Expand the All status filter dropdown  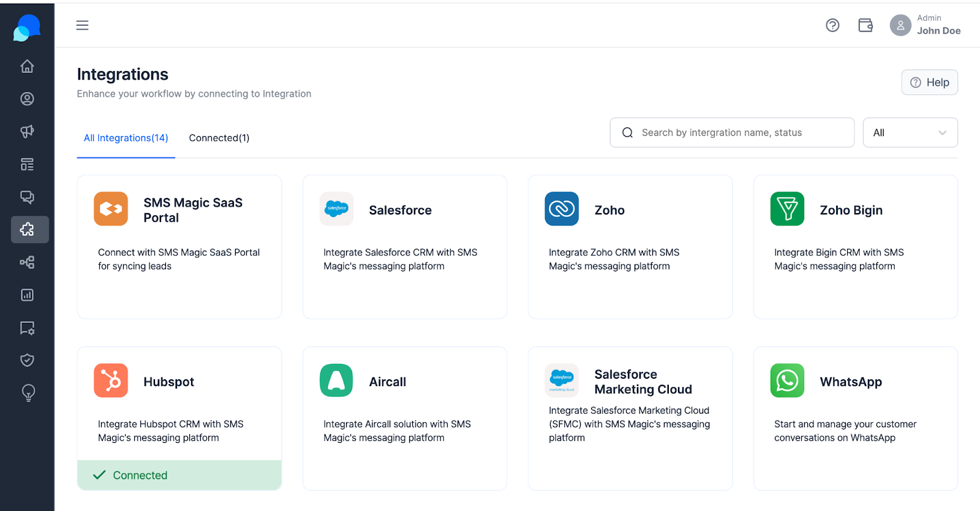(x=910, y=132)
